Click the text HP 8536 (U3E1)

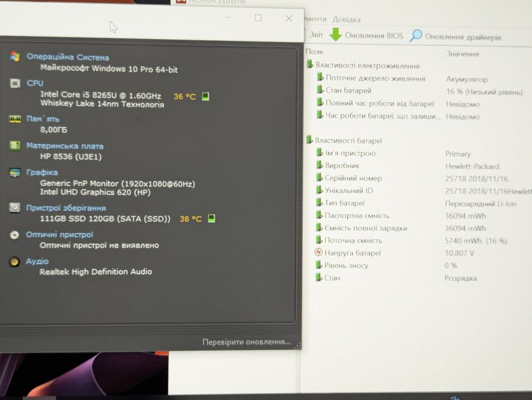point(70,157)
